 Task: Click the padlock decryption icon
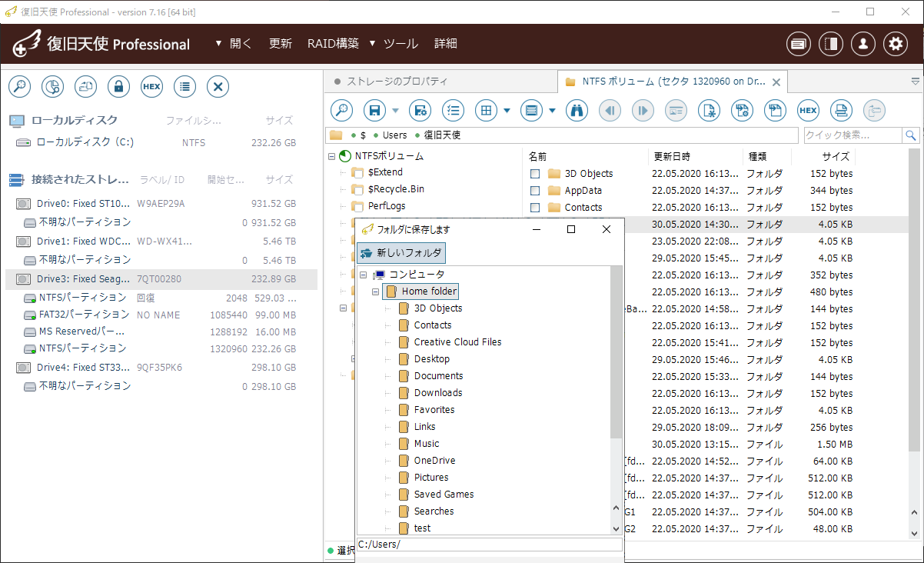pos(118,87)
